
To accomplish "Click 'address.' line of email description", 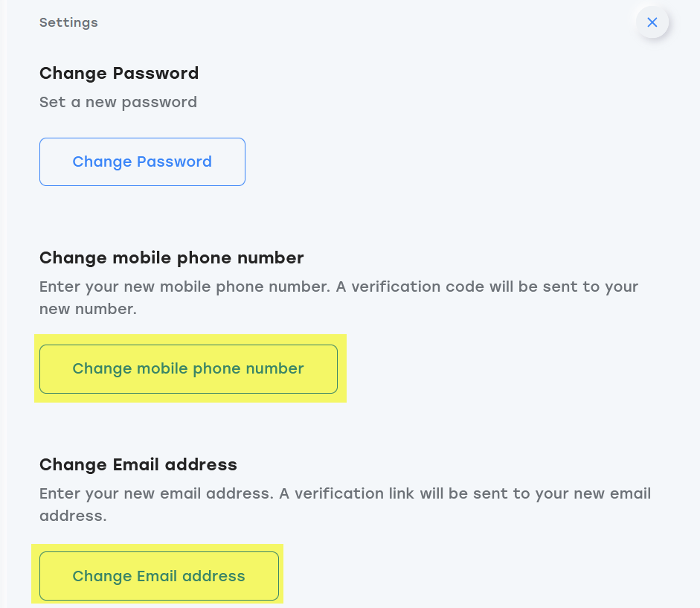I will 73,516.
